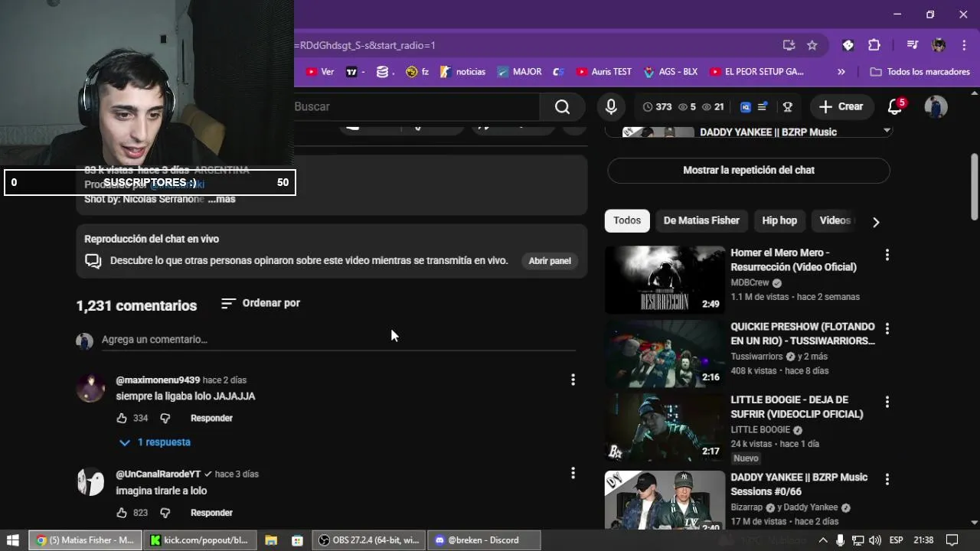980x551 pixels.
Task: Switch to kick.com popout taskbar window
Action: (199, 540)
